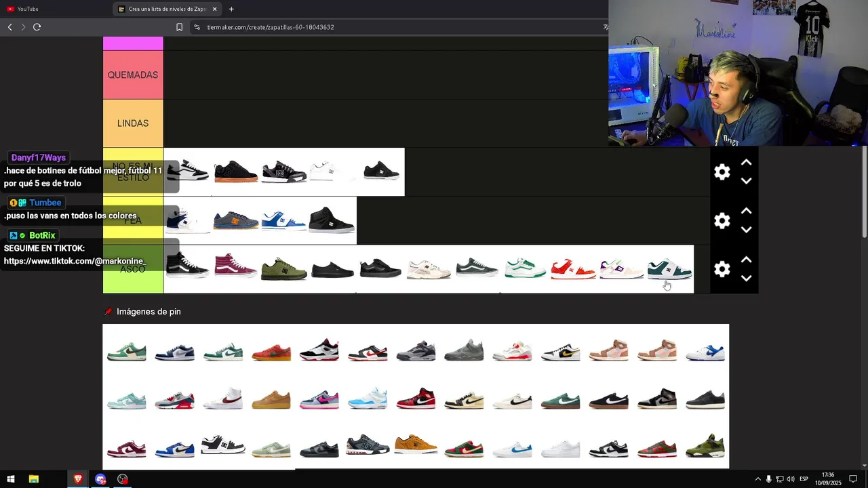Move NO ES MI ESTILO row up
868x488 pixels.
click(x=746, y=163)
